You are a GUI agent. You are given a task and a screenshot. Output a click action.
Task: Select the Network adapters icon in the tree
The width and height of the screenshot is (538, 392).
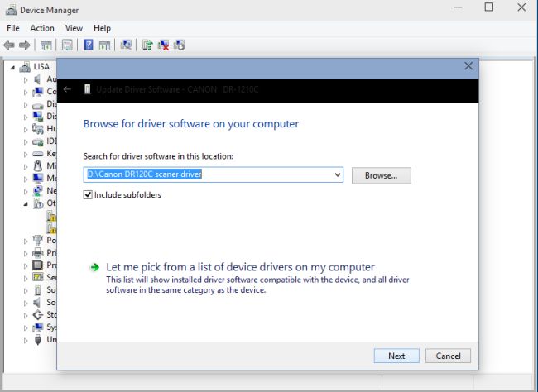[x=38, y=191]
